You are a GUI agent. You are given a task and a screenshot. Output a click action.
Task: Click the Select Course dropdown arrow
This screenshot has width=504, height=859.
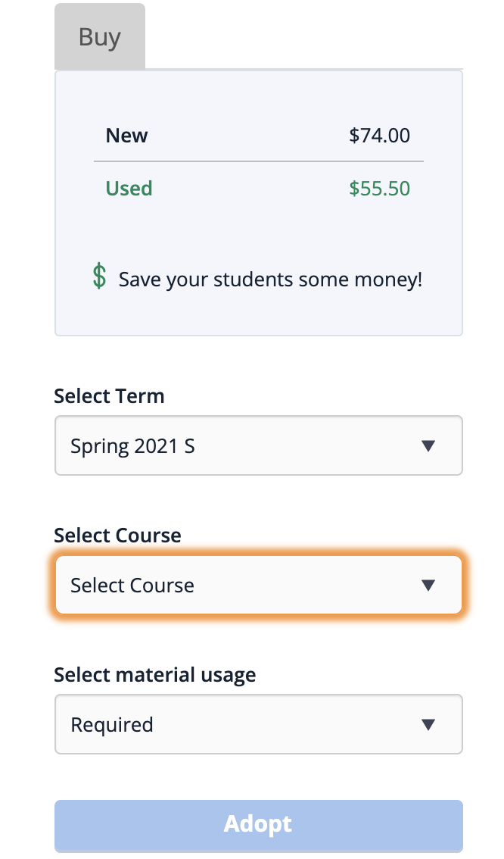(x=428, y=585)
